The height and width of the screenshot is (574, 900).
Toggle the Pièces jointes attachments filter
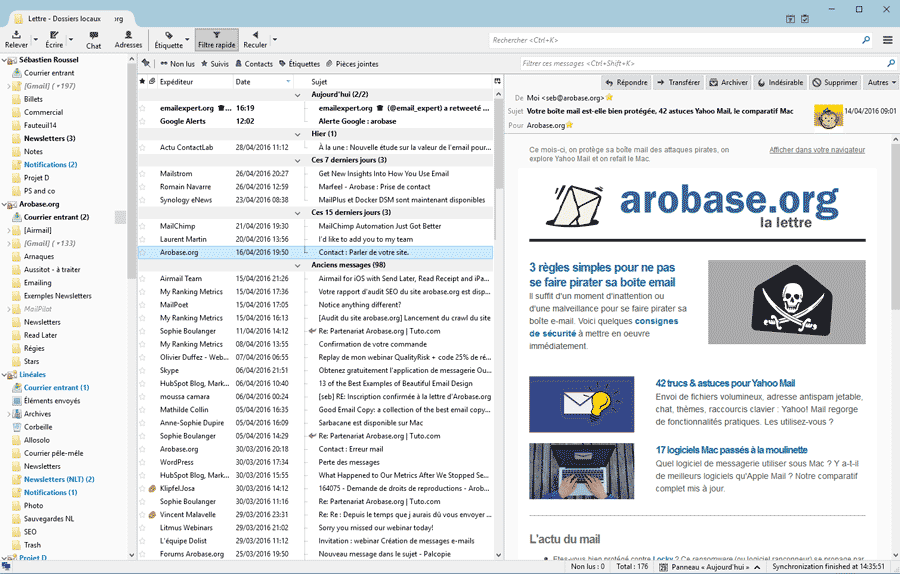pos(352,64)
